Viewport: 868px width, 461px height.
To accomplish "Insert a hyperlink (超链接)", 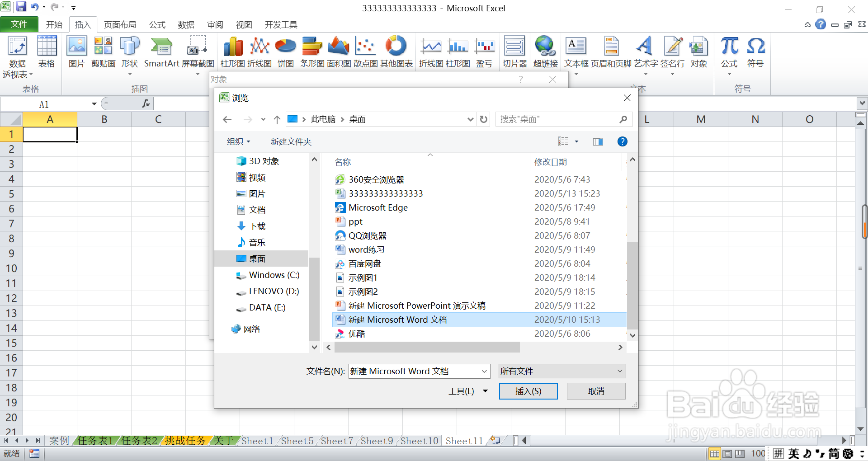I will 546,52.
